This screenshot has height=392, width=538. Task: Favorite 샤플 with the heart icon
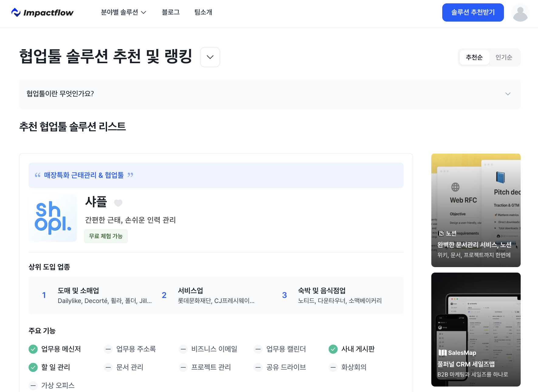point(118,203)
